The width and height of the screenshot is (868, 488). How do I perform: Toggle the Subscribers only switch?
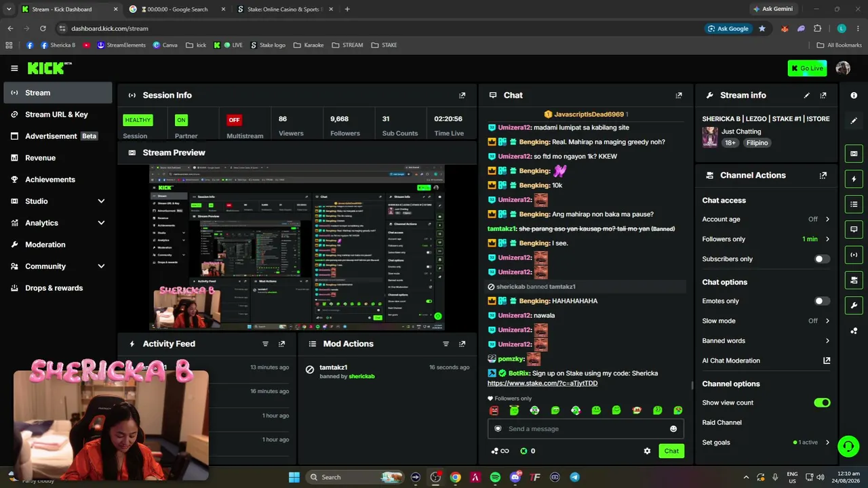822,259
